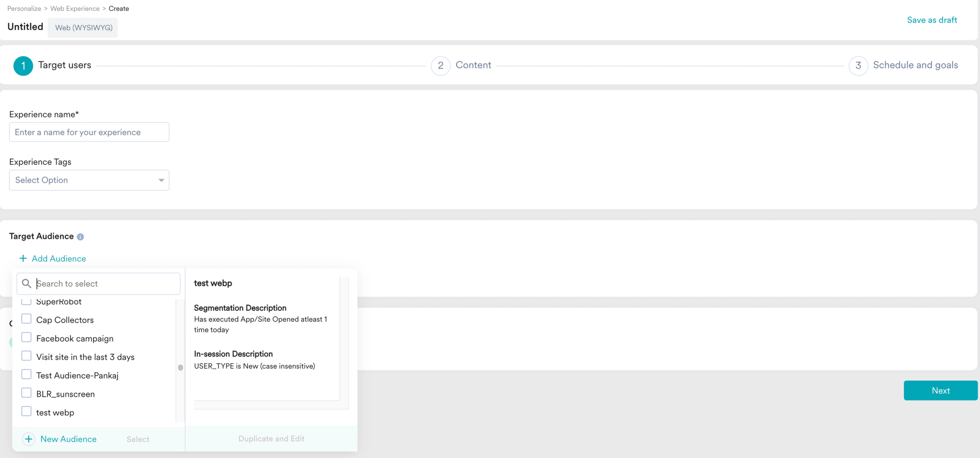Go to Personalize breadcrumb
980x458 pixels.
tap(24, 8)
